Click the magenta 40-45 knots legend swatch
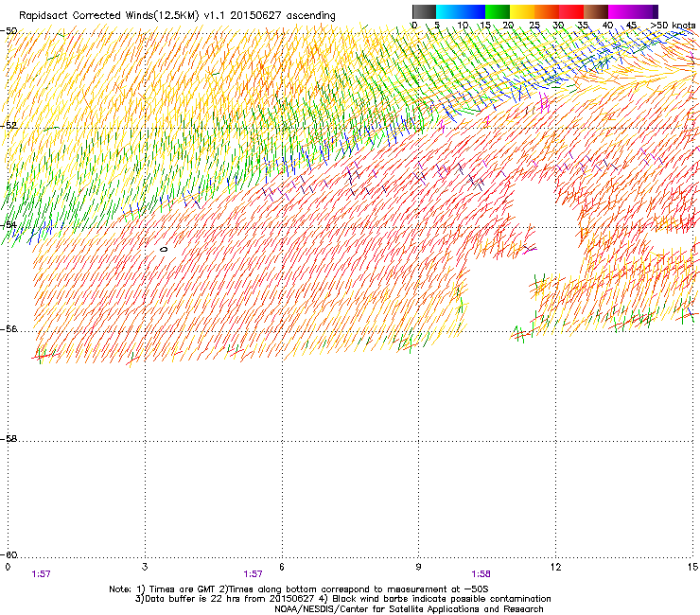Image resolution: width=700 pixels, height=615 pixels. coord(621,11)
